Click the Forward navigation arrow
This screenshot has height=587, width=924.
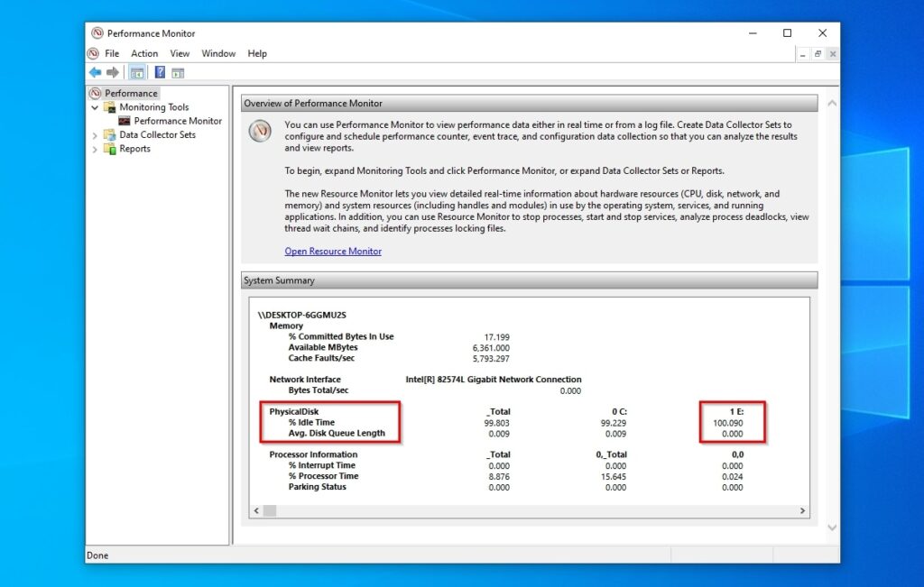[x=113, y=71]
